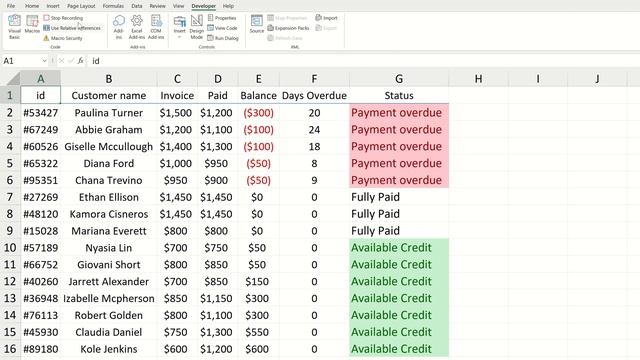Switch to the Review tab

pos(158,6)
